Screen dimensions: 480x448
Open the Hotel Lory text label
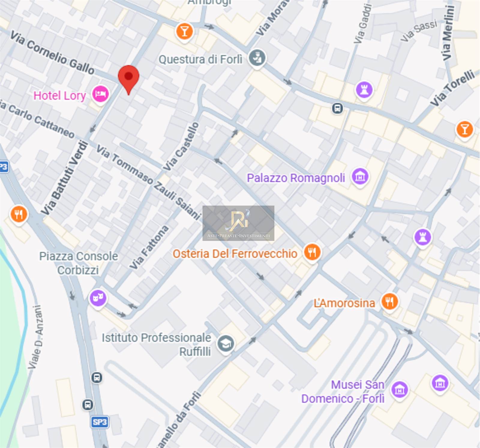click(60, 96)
